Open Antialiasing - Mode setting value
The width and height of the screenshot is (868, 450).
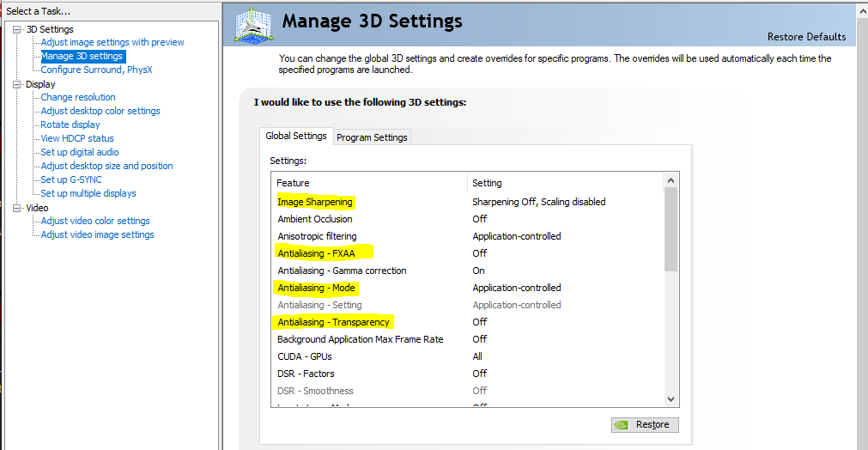(516, 288)
